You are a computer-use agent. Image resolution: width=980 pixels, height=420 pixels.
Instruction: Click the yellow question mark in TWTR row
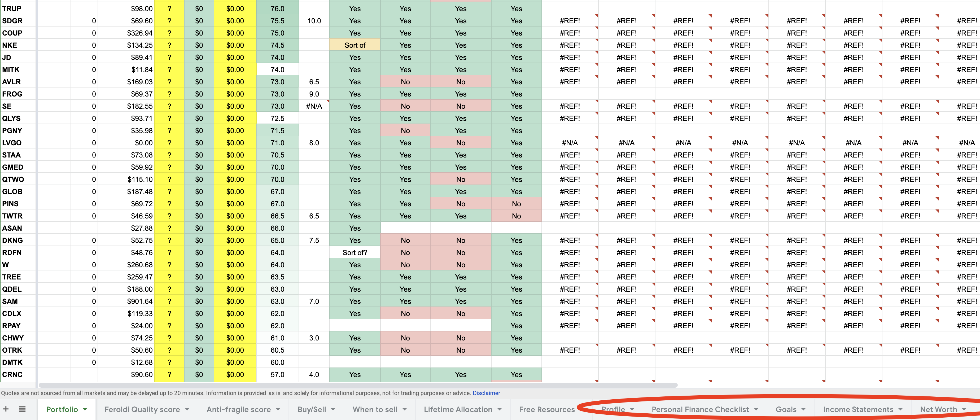169,216
